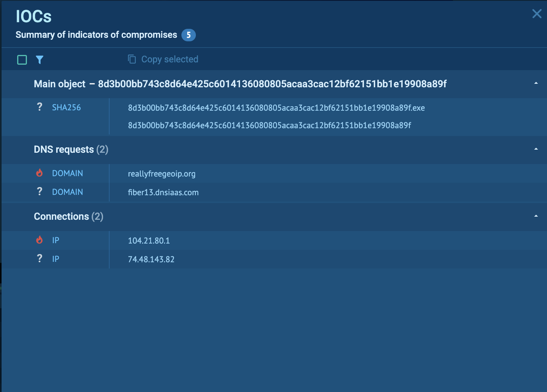Click the question mark for IP 74.48.143.82
This screenshot has width=547, height=392.
[39, 258]
